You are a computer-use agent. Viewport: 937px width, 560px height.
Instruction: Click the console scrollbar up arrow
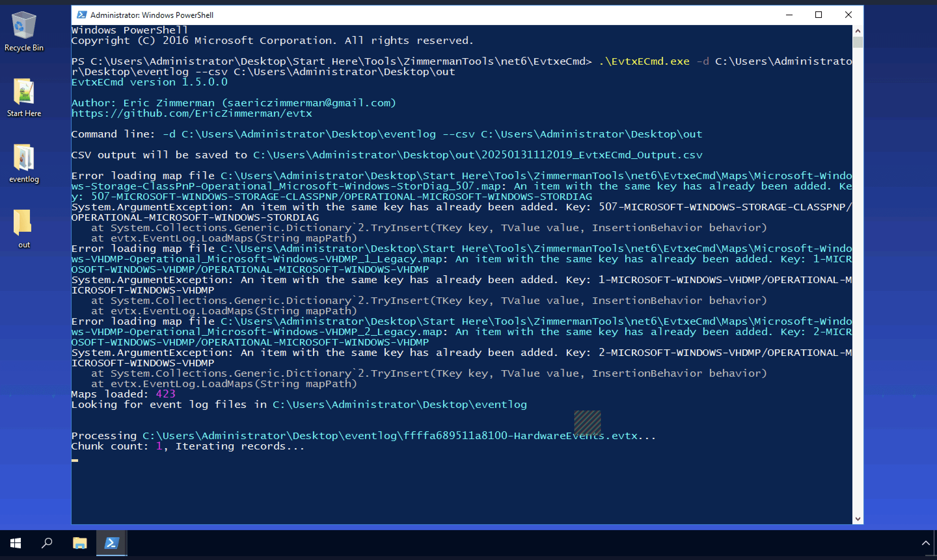857,31
